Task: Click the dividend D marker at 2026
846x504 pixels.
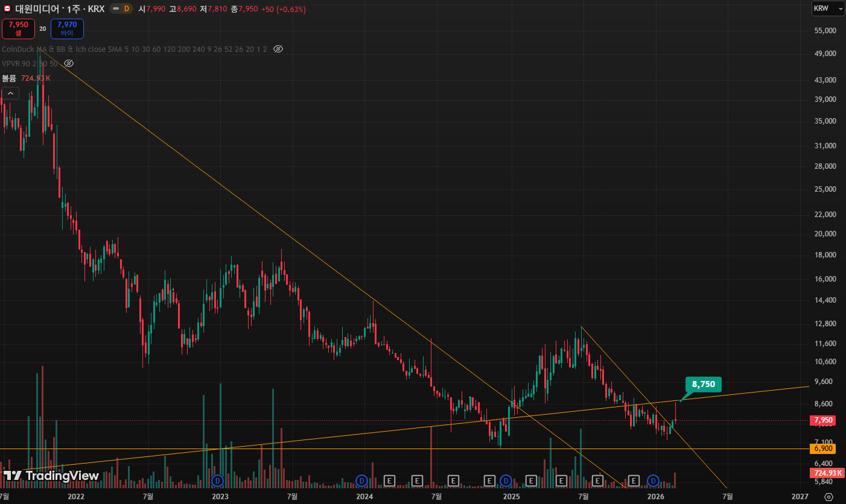Action: [x=653, y=480]
